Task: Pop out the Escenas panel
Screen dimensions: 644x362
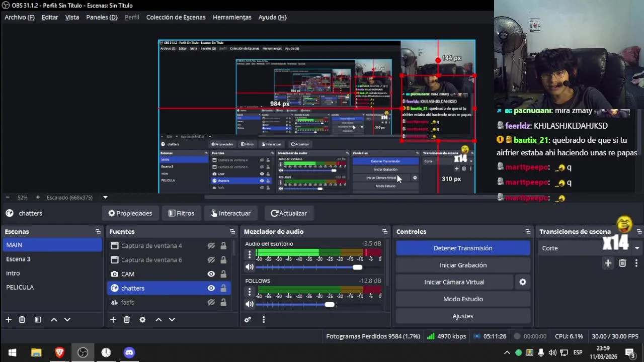Action: point(98,232)
